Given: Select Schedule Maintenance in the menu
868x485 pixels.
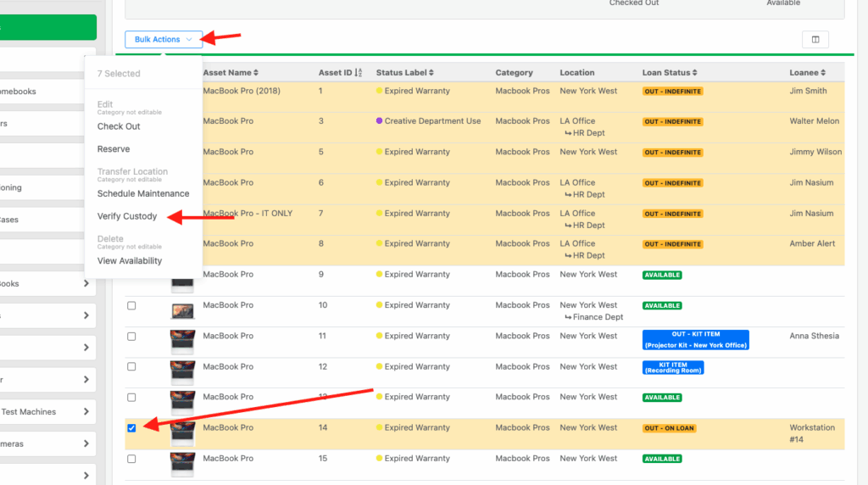Looking at the screenshot, I should pyautogui.click(x=142, y=194).
